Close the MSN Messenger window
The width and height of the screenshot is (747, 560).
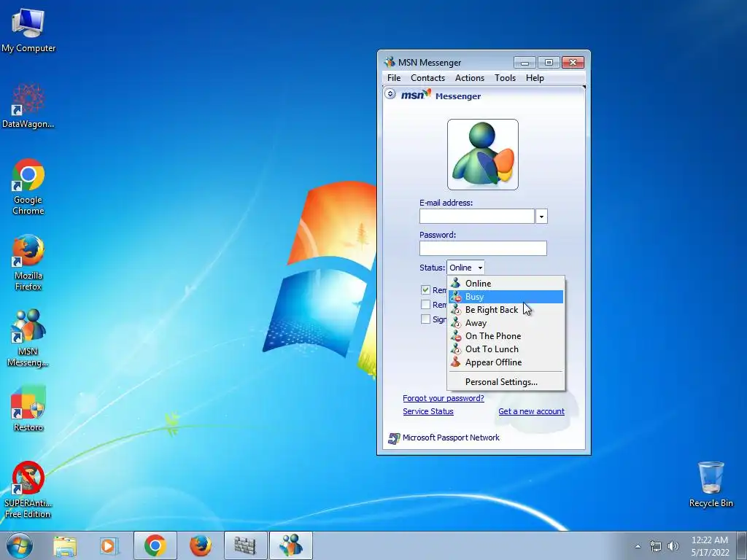pos(573,63)
